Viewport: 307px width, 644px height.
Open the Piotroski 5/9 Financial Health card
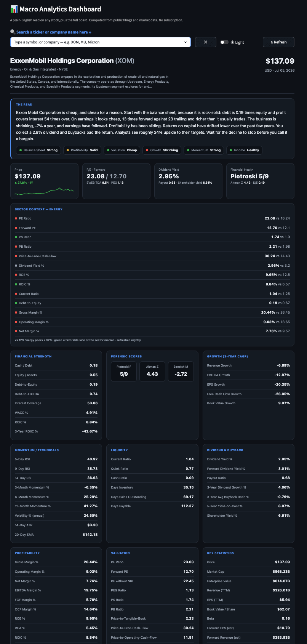(260, 181)
